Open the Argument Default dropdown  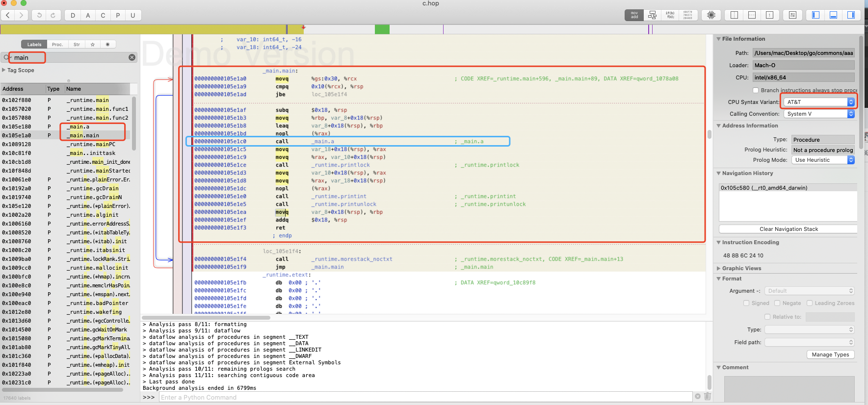810,291
